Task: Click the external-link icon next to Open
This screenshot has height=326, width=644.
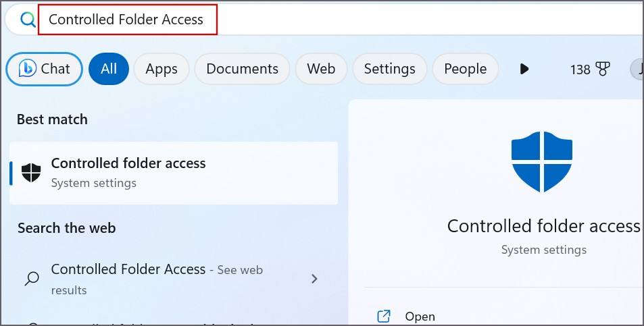Action: point(384,316)
